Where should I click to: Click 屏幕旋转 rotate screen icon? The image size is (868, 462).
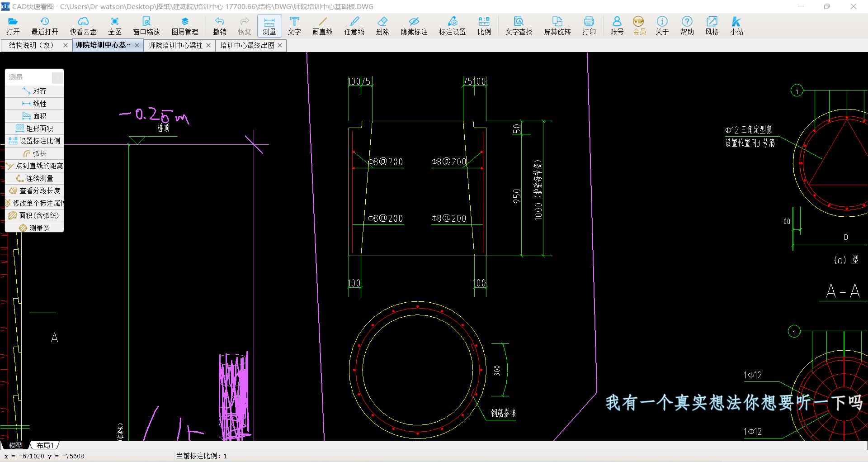click(x=557, y=26)
